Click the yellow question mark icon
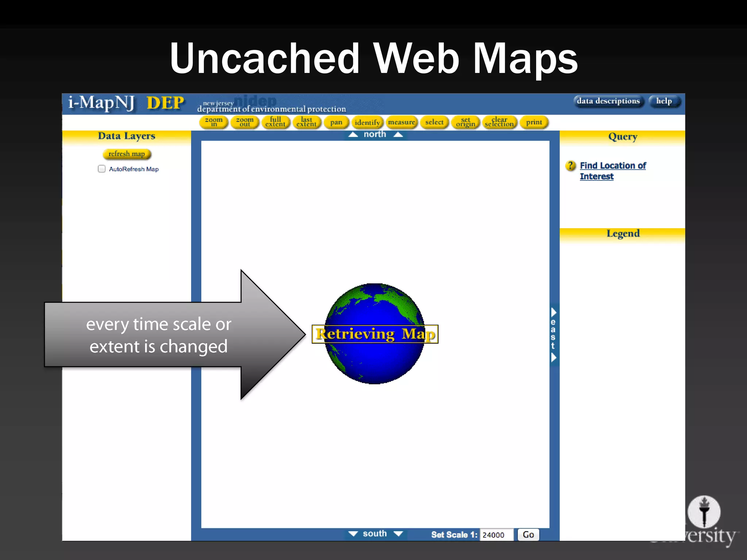Screen dimensions: 747x560 click(x=570, y=166)
